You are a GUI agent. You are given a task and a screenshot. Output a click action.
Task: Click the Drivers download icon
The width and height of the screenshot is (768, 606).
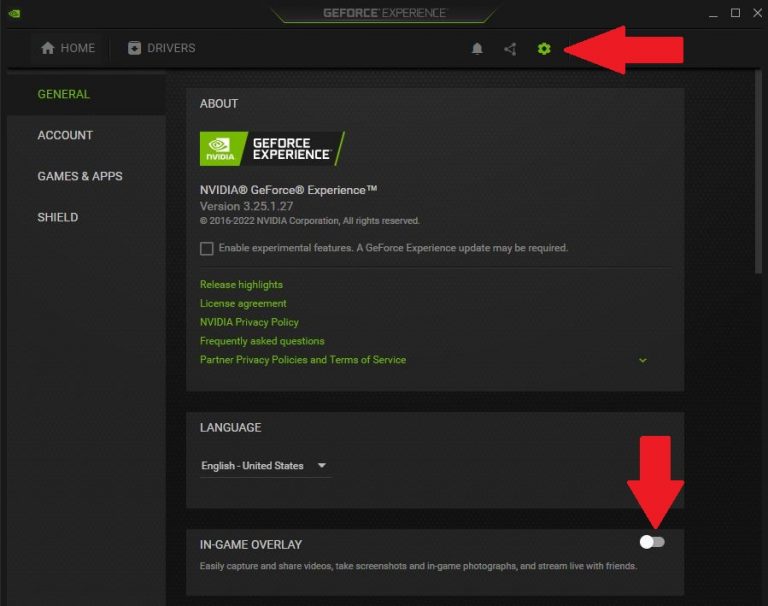point(134,48)
